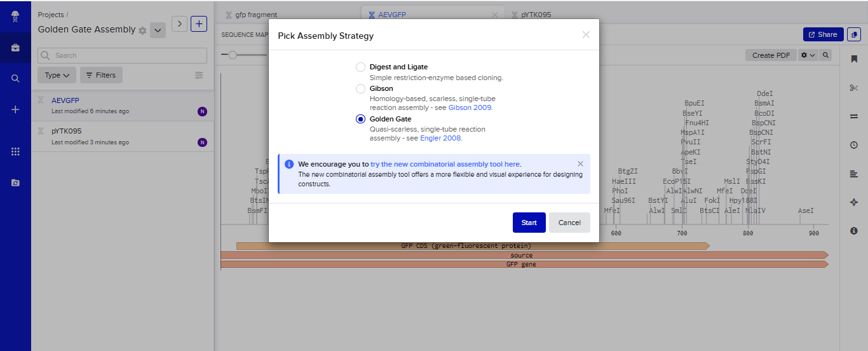Click the search magnifier in left sidebar
The width and height of the screenshot is (868, 351).
tap(15, 78)
